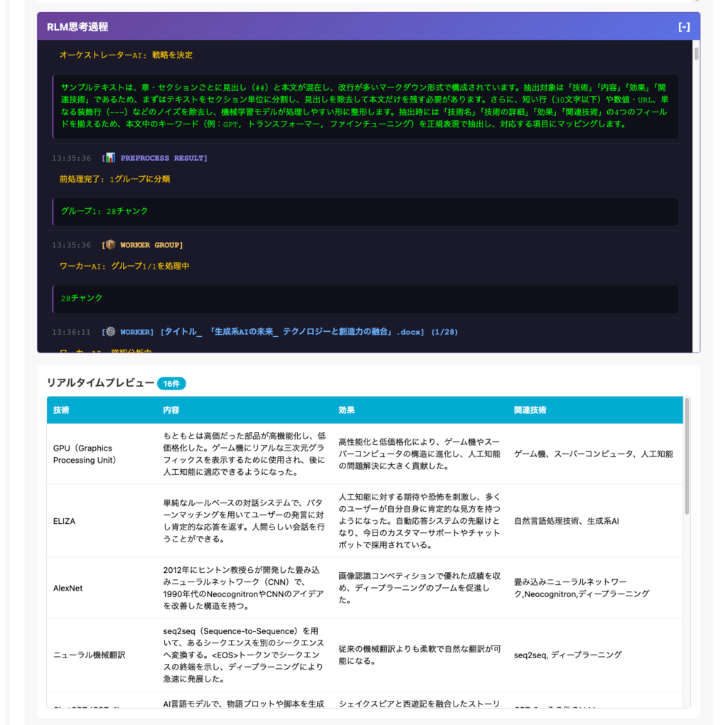Select the ニューラル機械翻訳 table row
The image size is (728, 725).
point(89,655)
